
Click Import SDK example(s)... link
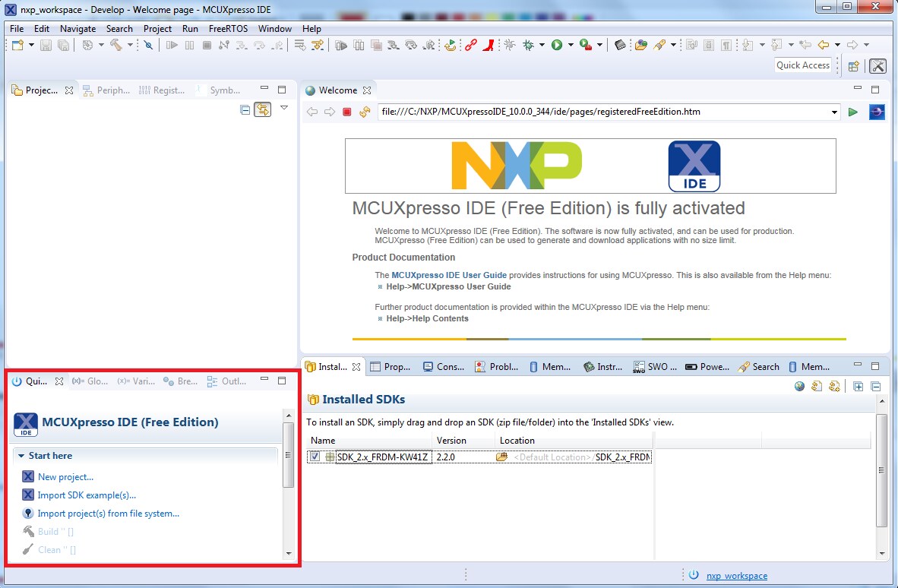87,495
